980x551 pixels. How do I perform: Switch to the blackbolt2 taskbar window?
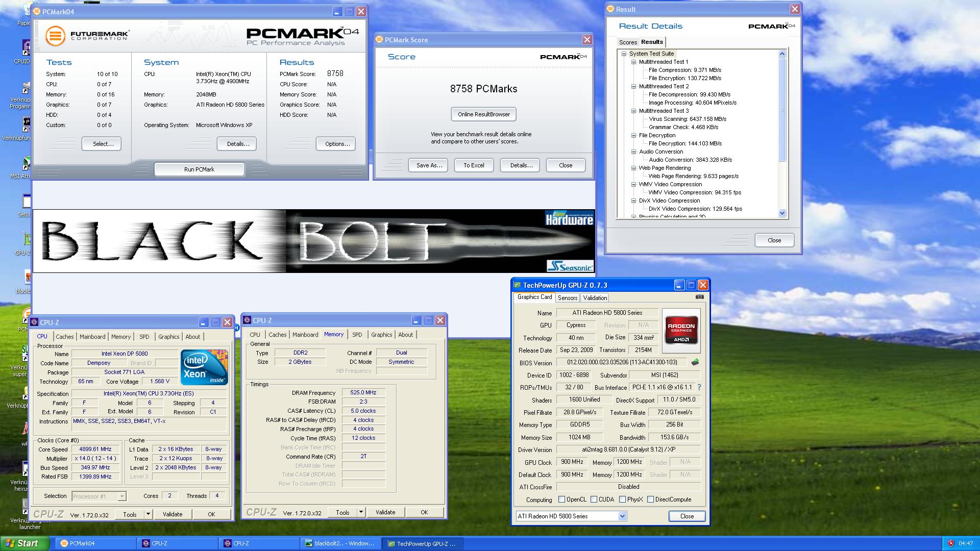[x=340, y=543]
